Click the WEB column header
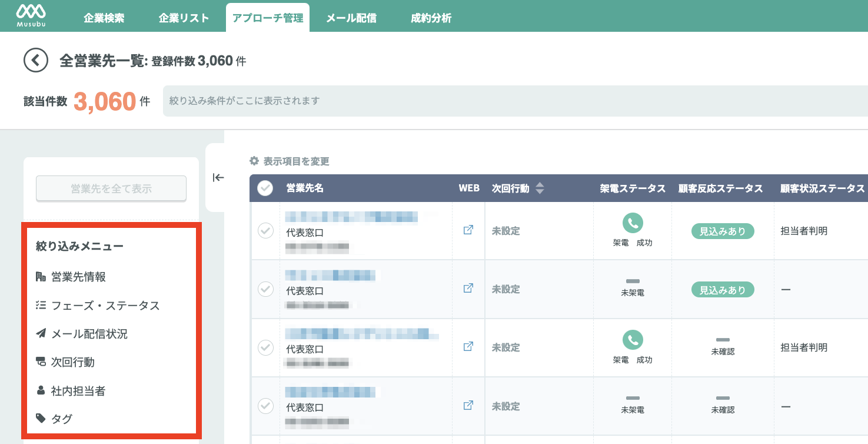The height and width of the screenshot is (444, 868). [x=469, y=188]
